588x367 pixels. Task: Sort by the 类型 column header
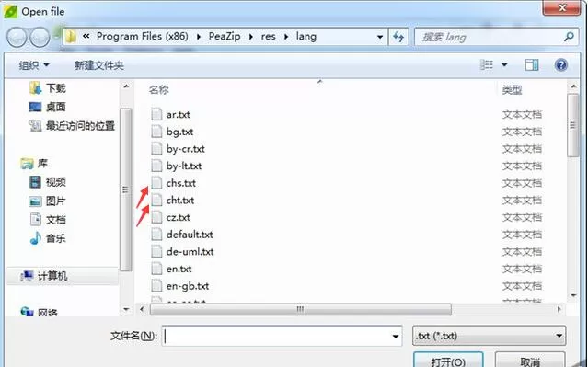[512, 90]
